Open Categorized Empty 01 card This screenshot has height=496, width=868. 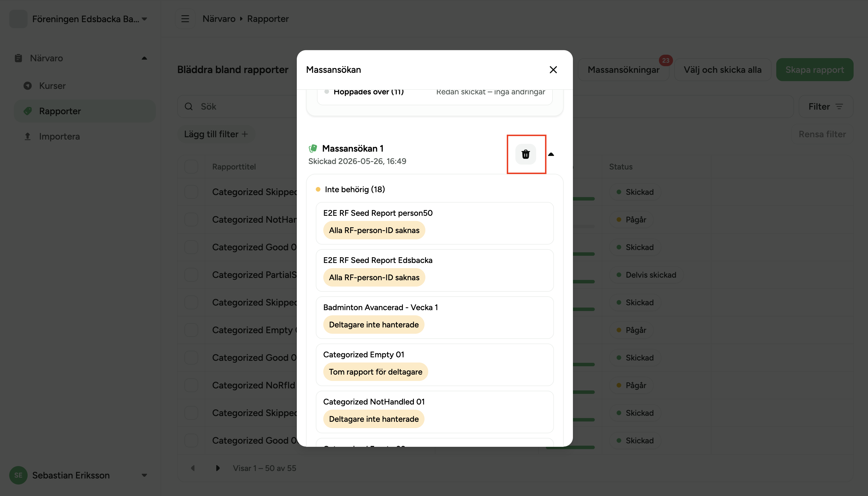click(x=435, y=365)
